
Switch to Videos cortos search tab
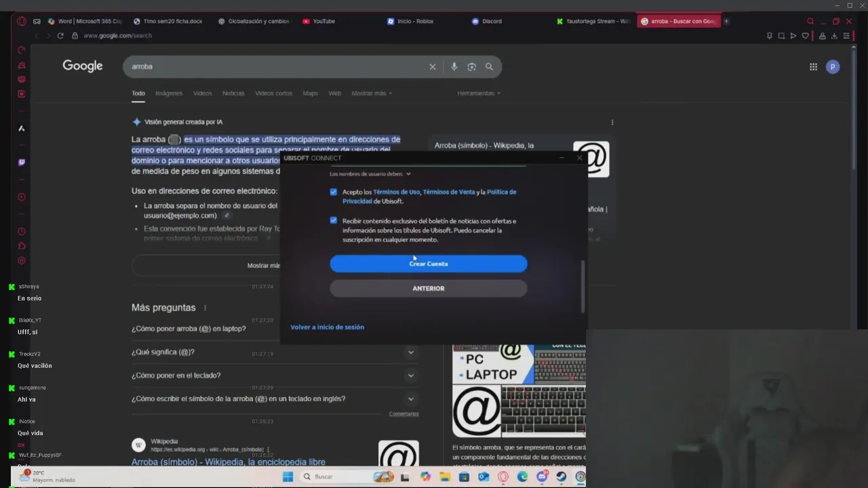pos(273,94)
